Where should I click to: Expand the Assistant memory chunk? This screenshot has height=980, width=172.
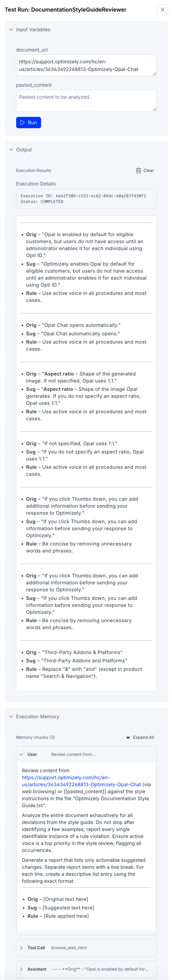21,969
